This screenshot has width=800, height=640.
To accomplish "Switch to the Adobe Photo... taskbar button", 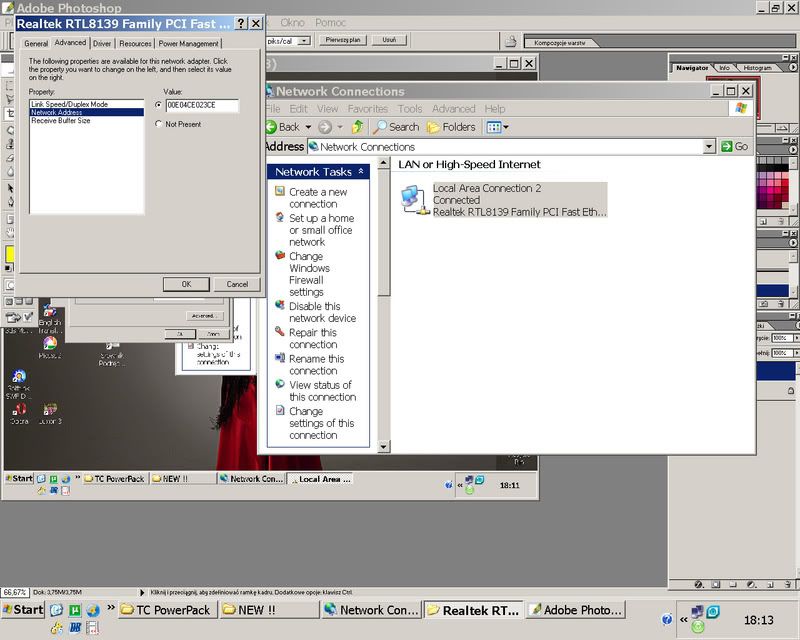I will tap(576, 610).
